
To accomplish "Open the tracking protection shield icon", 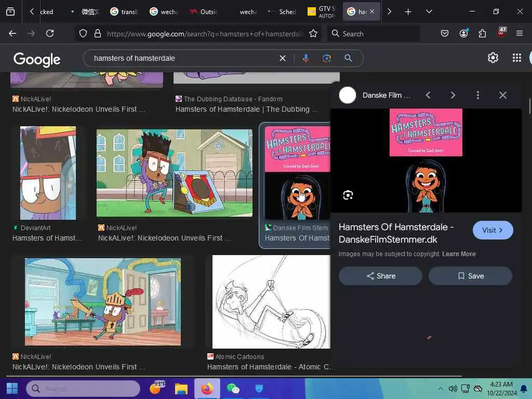I will coord(83,33).
